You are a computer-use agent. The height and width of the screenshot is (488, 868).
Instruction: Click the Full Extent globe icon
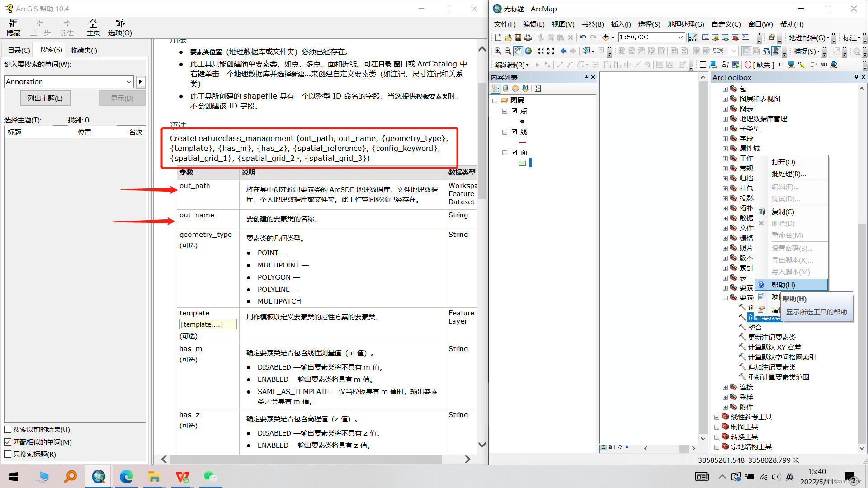528,51
